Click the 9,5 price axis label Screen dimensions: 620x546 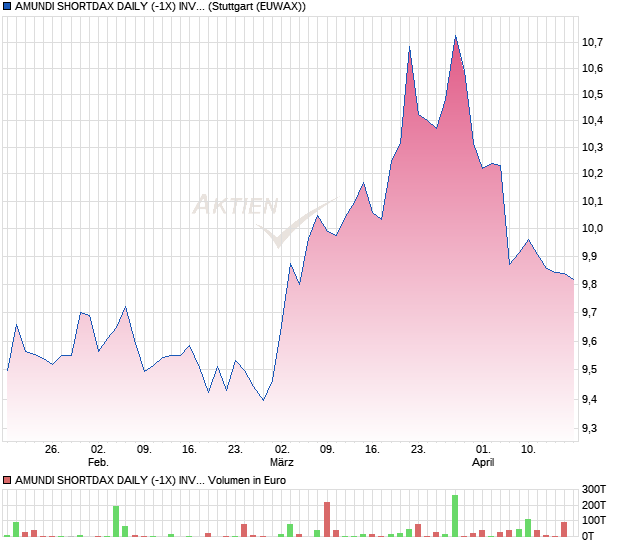coord(589,370)
